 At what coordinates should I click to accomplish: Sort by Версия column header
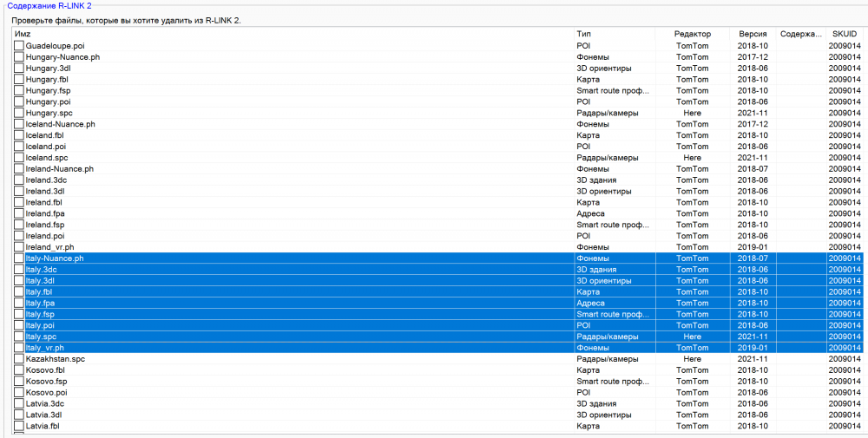point(753,34)
